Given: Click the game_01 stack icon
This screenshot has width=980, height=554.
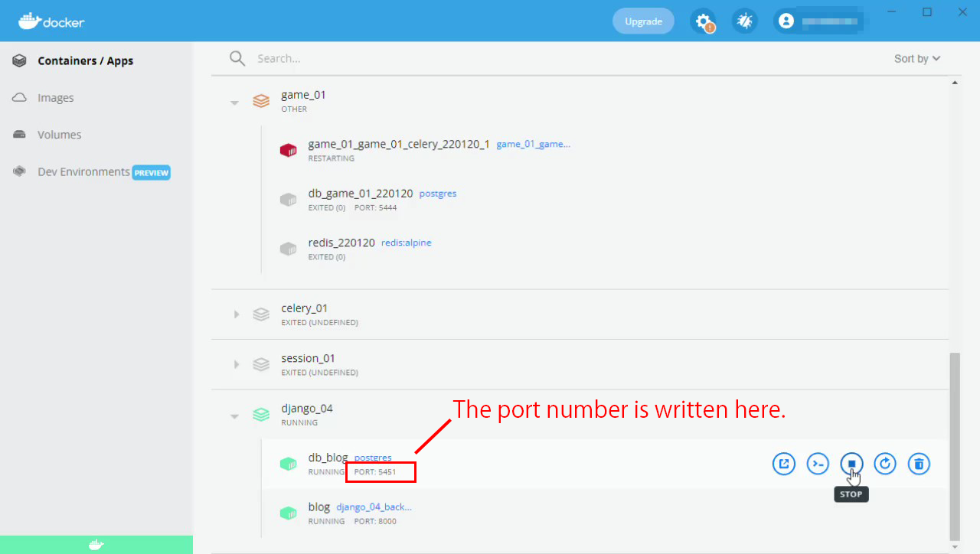Looking at the screenshot, I should pyautogui.click(x=261, y=101).
